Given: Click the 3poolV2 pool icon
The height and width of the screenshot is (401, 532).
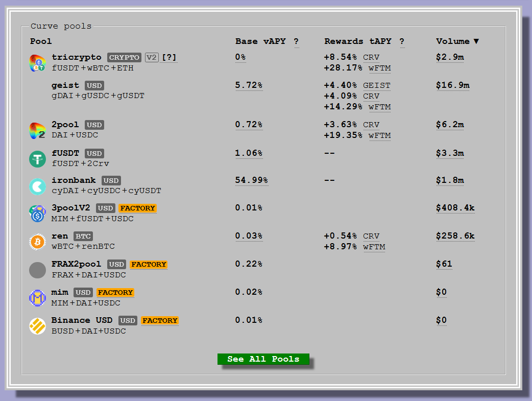Looking at the screenshot, I should tap(37, 214).
